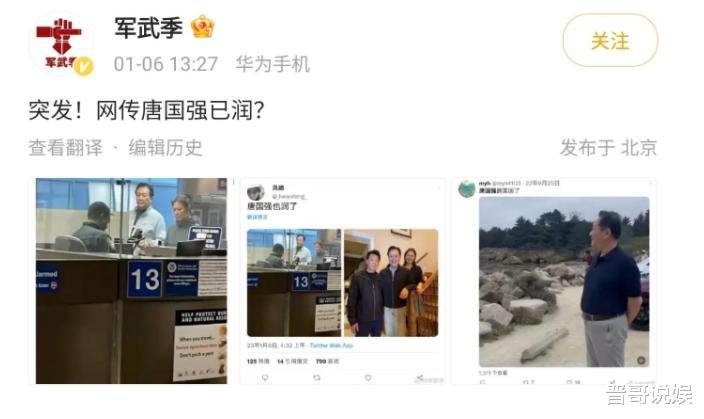Image resolution: width=704 pixels, height=419 pixels.
Task: Click the share icon in middle tweet
Action: tap(419, 378)
